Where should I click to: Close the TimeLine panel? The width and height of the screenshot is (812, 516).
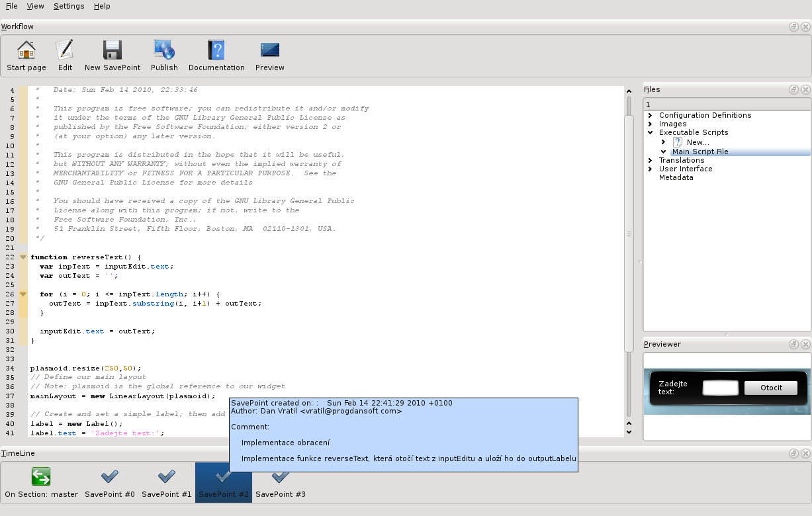tap(805, 453)
